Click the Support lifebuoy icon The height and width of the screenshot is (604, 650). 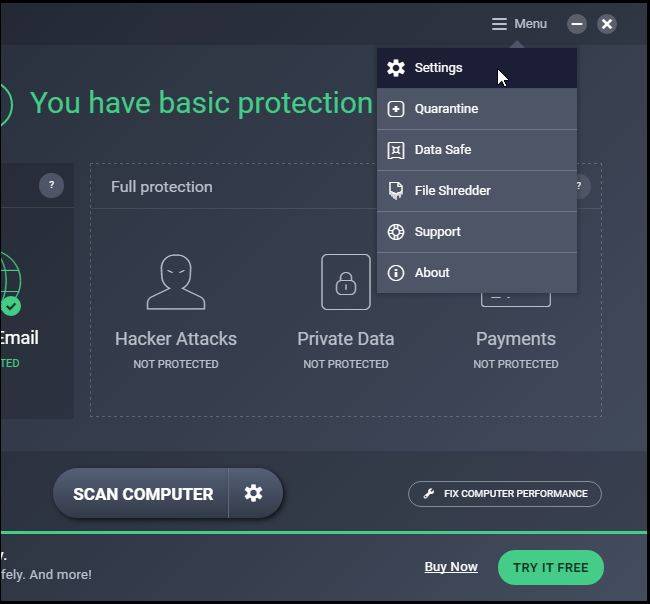coord(396,232)
